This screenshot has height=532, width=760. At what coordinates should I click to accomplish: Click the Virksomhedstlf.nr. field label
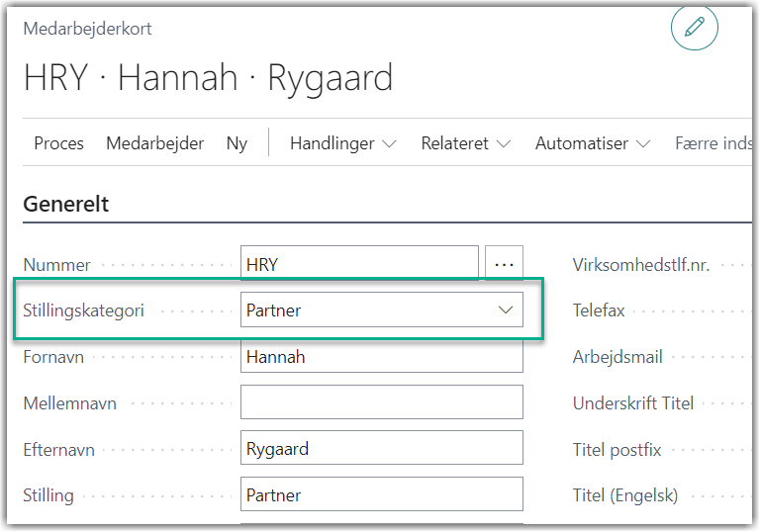coord(641,265)
